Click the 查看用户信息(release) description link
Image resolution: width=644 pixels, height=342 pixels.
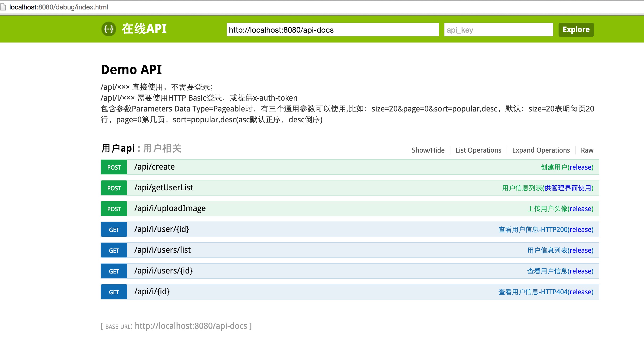pyautogui.click(x=560, y=271)
